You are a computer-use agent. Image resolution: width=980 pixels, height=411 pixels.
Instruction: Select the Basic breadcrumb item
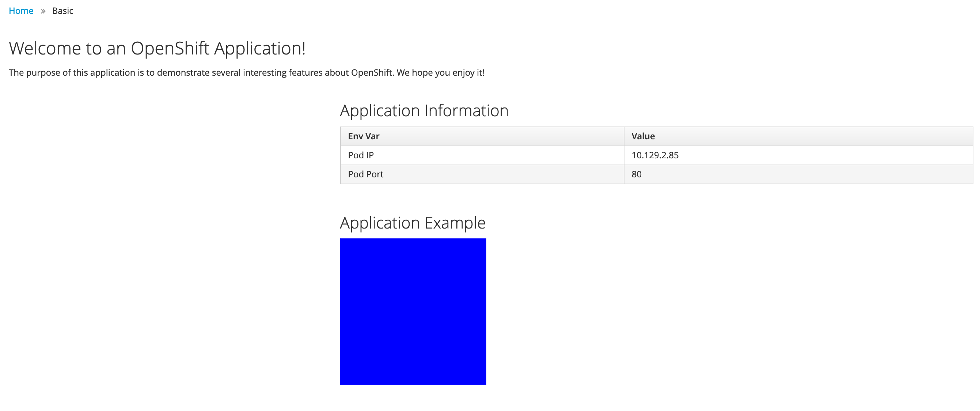tap(62, 11)
